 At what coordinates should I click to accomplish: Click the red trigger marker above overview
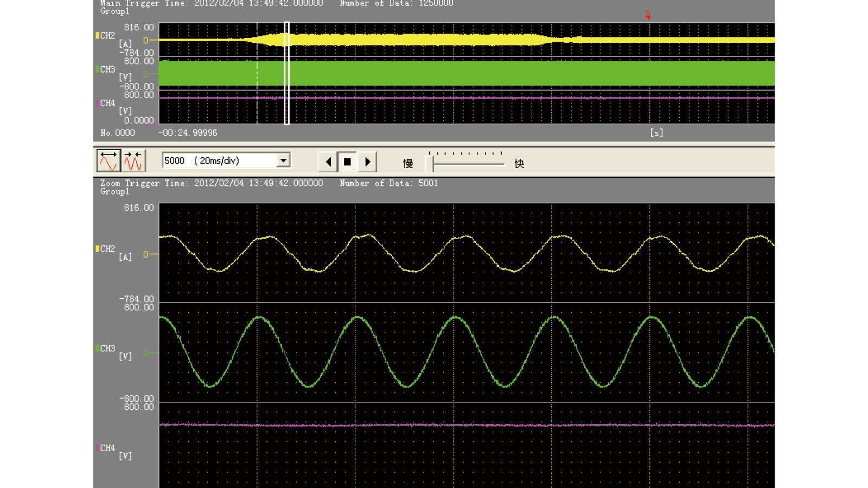pyautogui.click(x=647, y=15)
